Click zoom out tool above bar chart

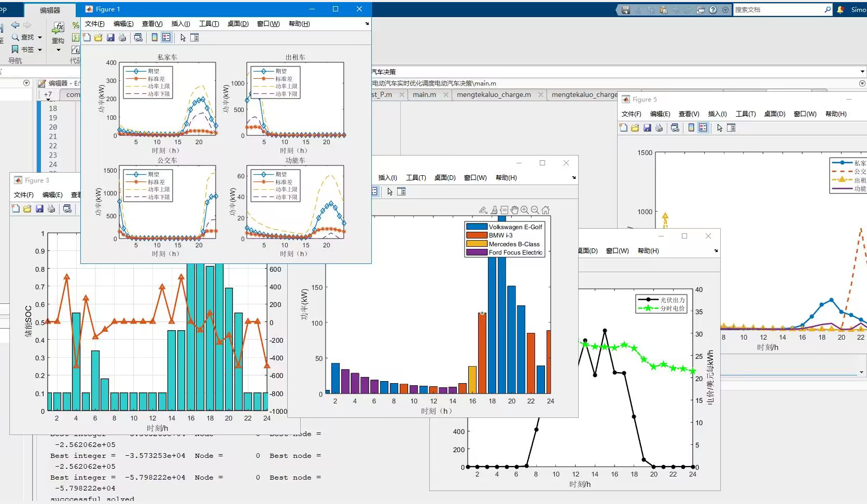535,210
